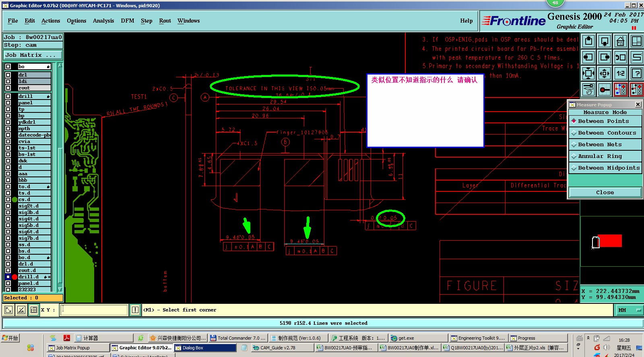Toggle the dwk layer checkbox
The height and width of the screenshot is (357, 644).
point(8,161)
